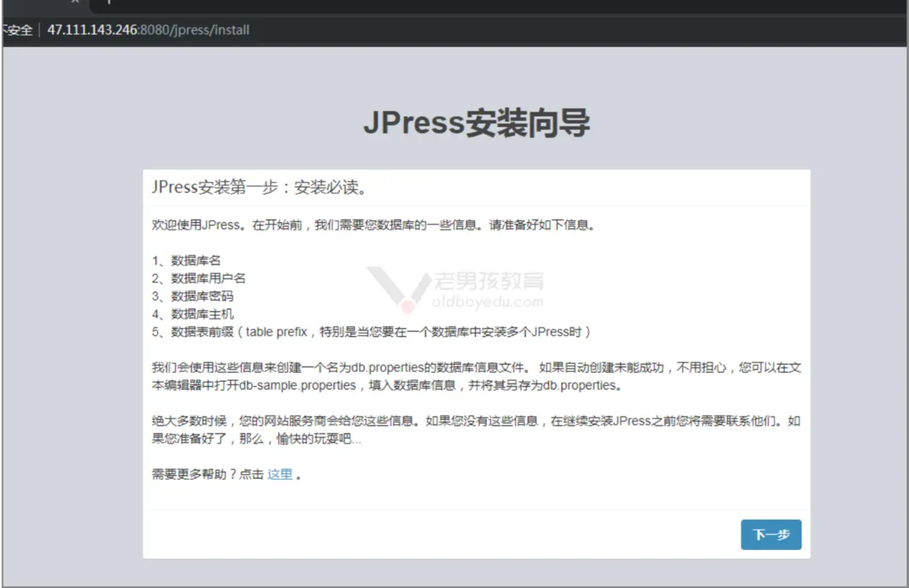Click the 2、数据库用户名 list item
This screenshot has width=909, height=588.
point(199,278)
